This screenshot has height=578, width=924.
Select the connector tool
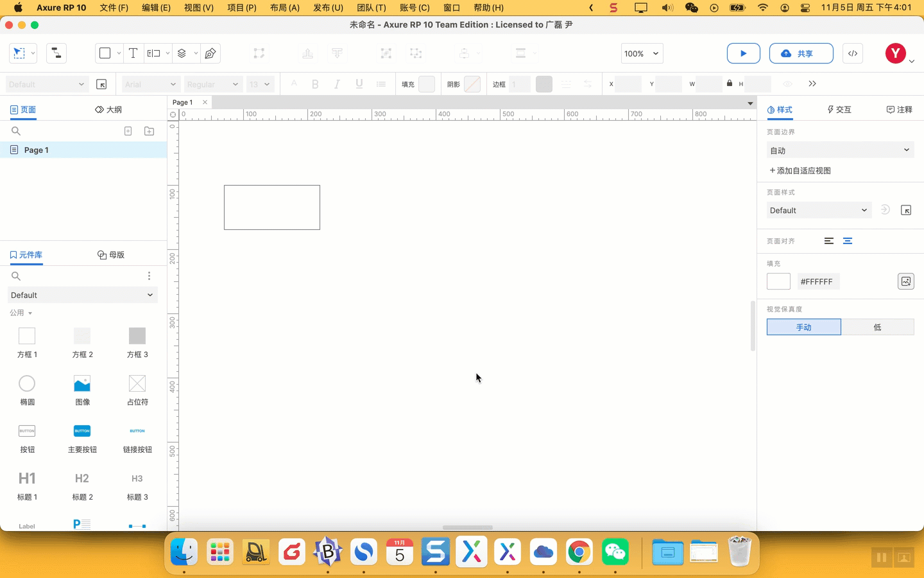[56, 53]
